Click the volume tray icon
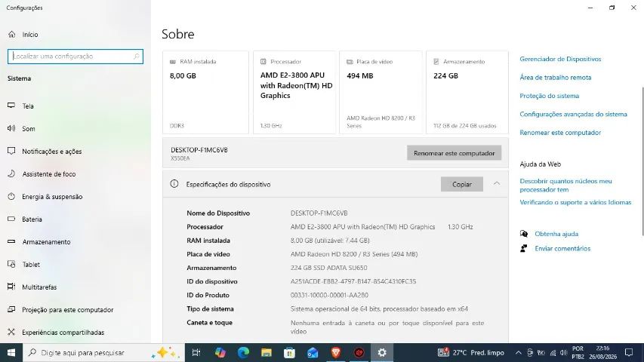644x362 pixels. (563, 352)
